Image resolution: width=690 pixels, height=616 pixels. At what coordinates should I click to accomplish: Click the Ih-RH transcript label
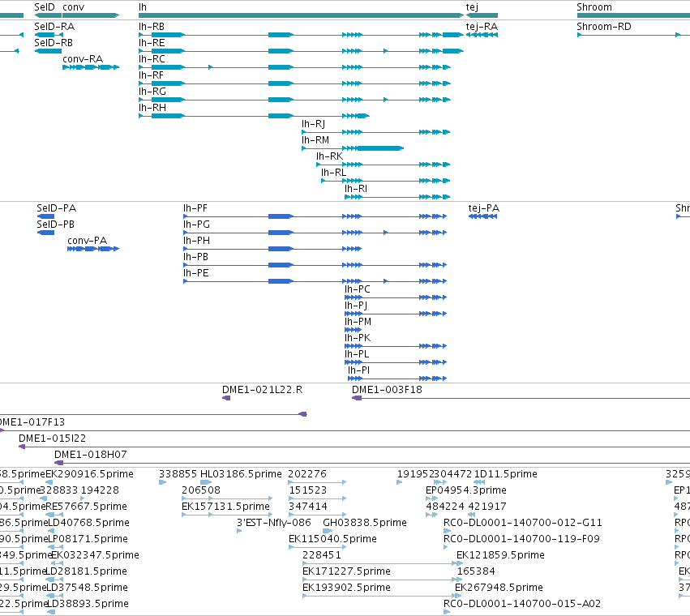point(152,108)
